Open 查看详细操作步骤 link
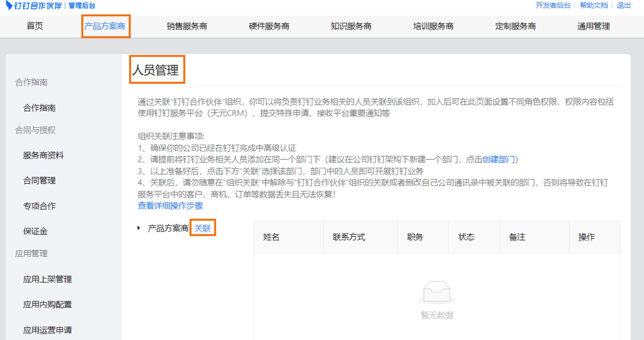This screenshot has height=340, width=644. coord(170,206)
